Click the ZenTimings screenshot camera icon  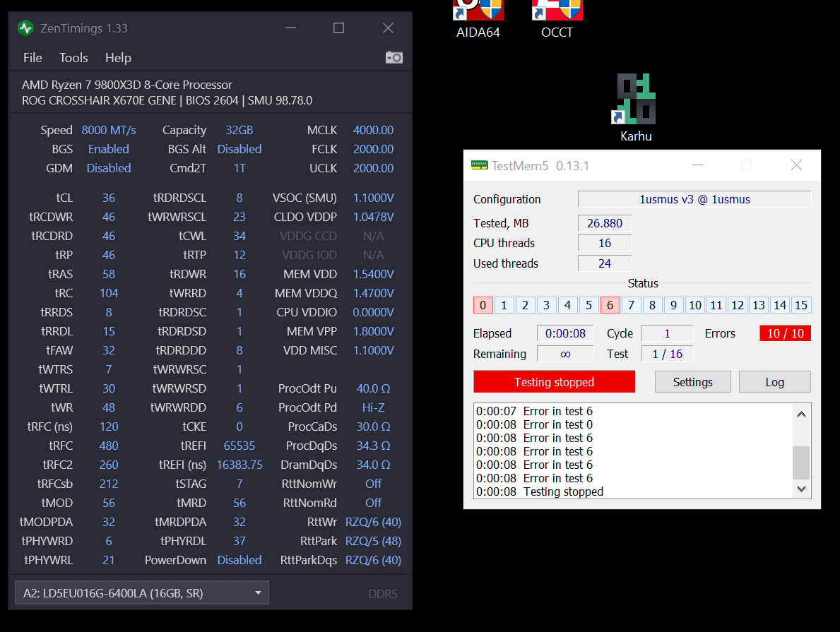pos(394,57)
